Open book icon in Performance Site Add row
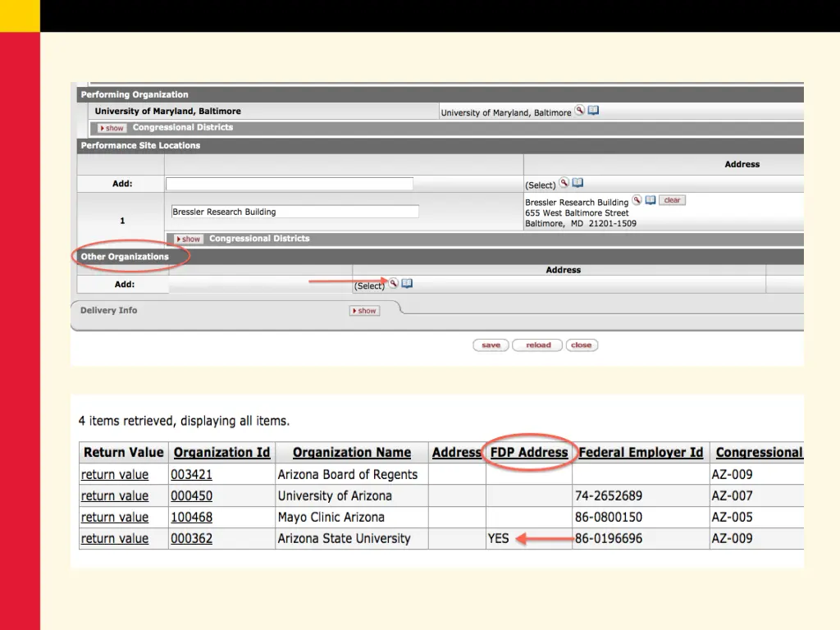This screenshot has height=630, width=840. click(x=577, y=183)
